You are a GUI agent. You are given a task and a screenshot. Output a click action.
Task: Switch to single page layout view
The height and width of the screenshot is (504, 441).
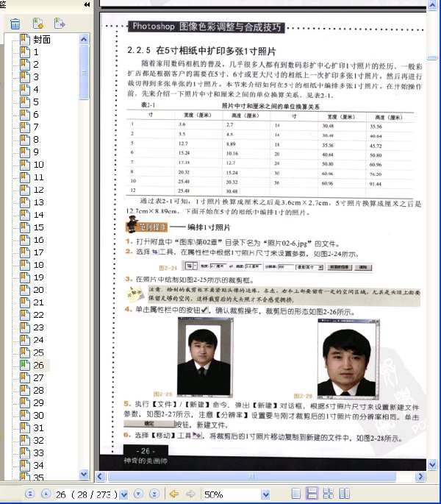295,494
